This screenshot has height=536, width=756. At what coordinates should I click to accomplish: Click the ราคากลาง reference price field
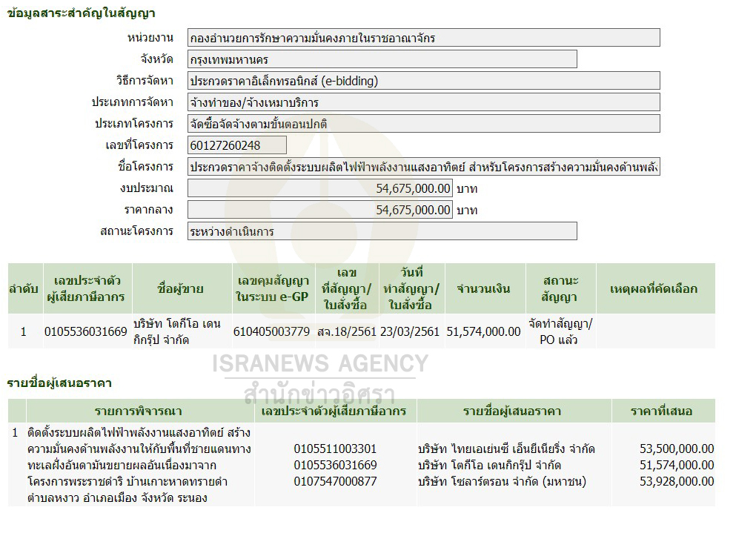319,210
